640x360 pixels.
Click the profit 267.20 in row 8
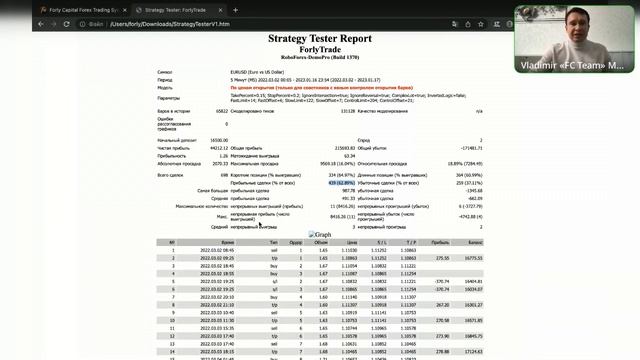click(442, 305)
